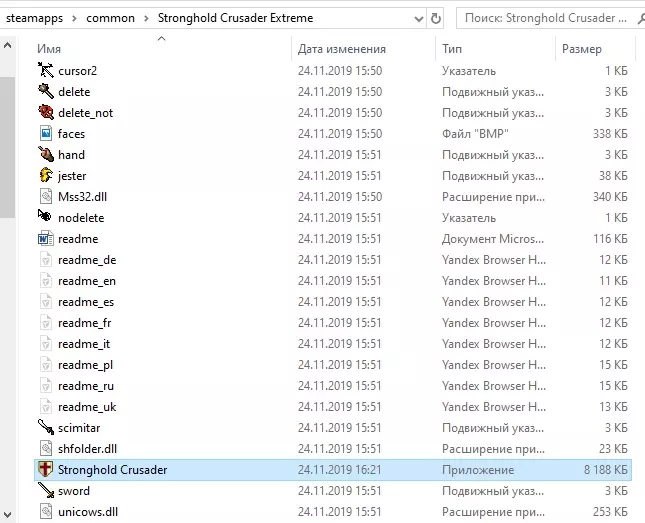Image resolution: width=645 pixels, height=523 pixels.
Task: Click the Приложение type cell
Action: 478,470
